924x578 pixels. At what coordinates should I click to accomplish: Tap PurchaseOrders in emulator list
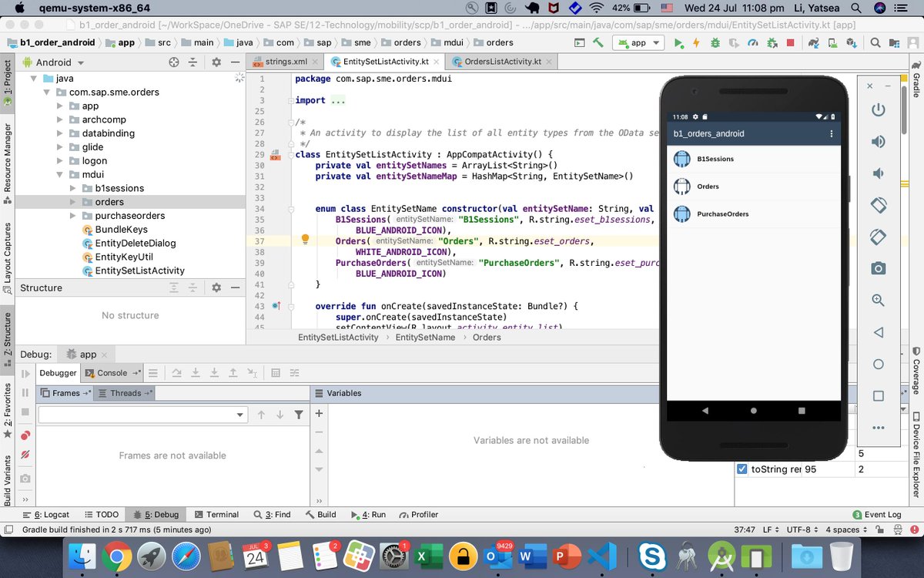[753, 214]
